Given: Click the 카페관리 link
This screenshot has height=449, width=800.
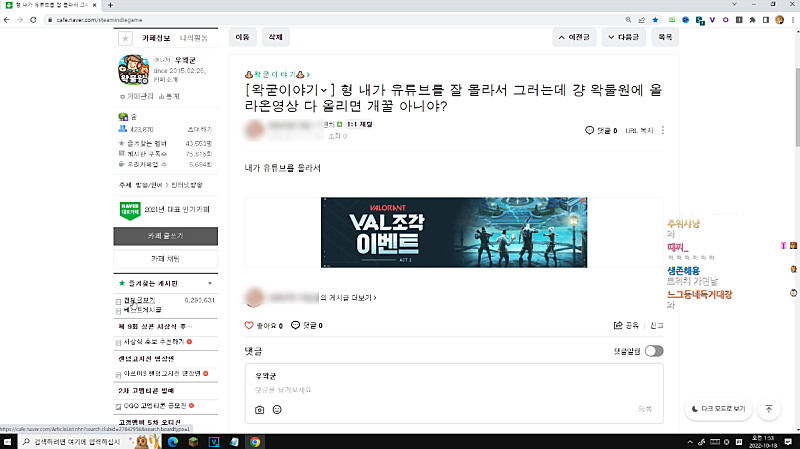Looking at the screenshot, I should coord(137,96).
